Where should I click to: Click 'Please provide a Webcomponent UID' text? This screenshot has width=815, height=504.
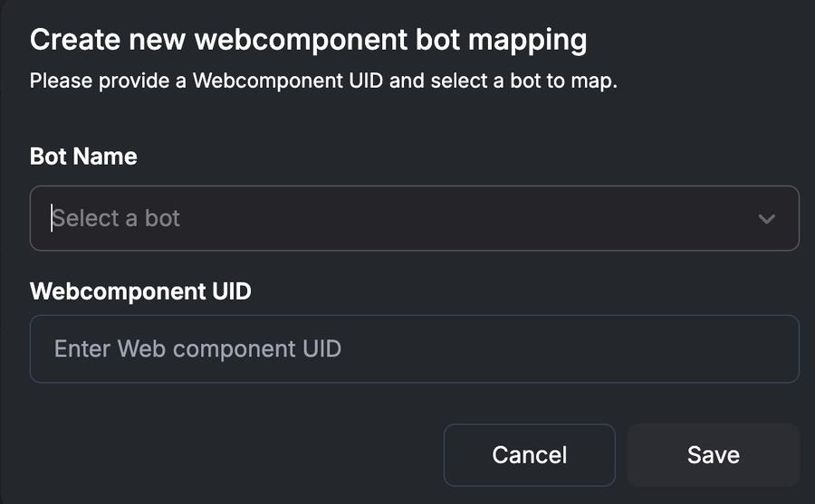208,81
